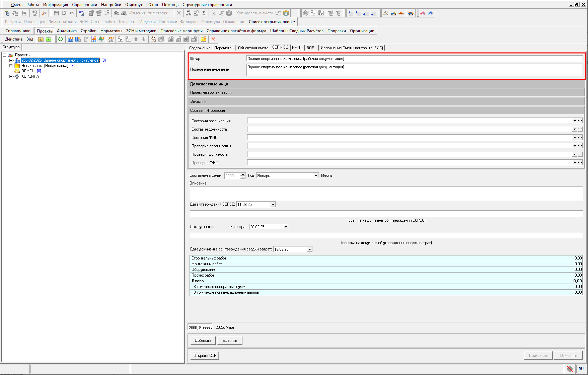
Task: Click the pink stacked books icon
Action: (423, 13)
